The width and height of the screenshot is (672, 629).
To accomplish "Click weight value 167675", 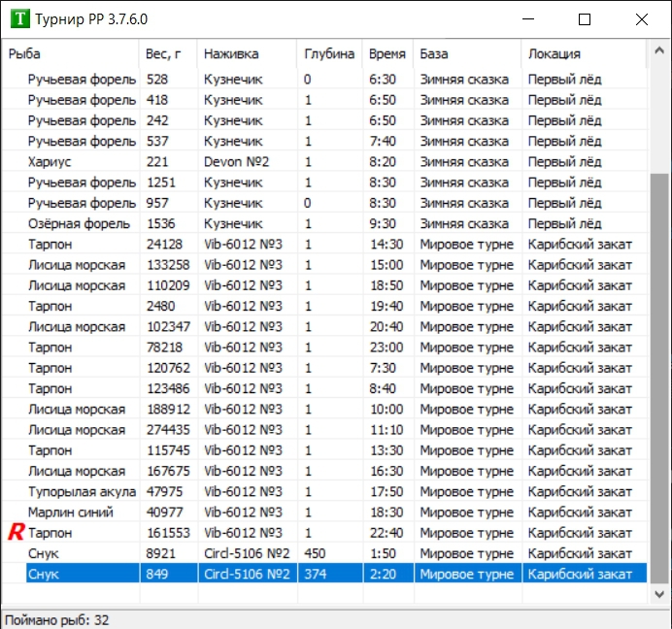I will pos(168,471).
